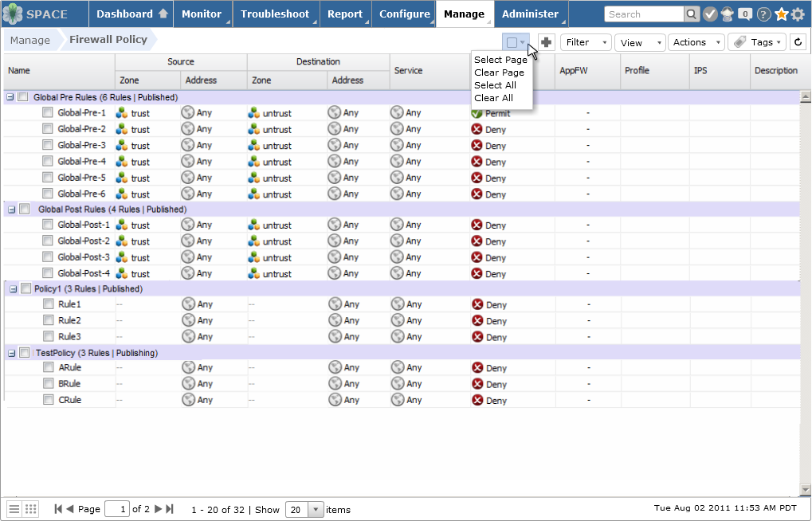Switch to grid view icon in footer
This screenshot has width=812, height=521.
point(31,509)
